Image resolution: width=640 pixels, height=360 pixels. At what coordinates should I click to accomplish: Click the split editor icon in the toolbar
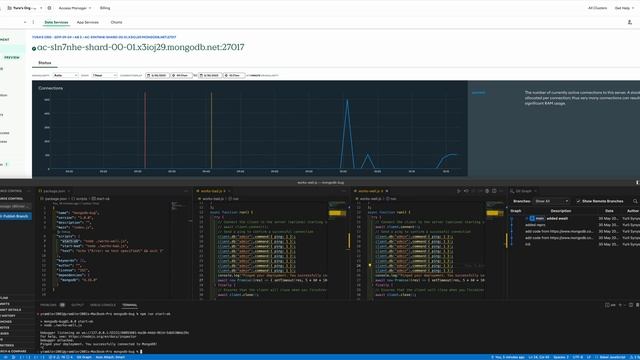(x=494, y=191)
